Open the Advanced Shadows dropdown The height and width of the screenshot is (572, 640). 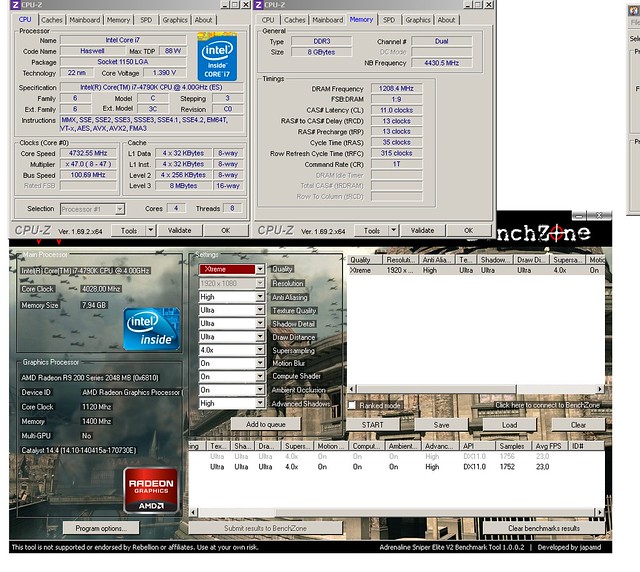(260, 403)
